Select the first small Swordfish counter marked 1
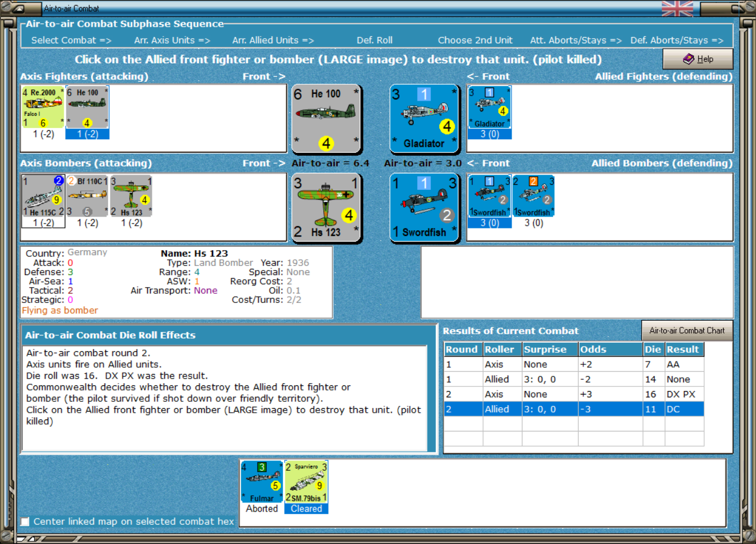Screen dimensions: 756x544 489,196
